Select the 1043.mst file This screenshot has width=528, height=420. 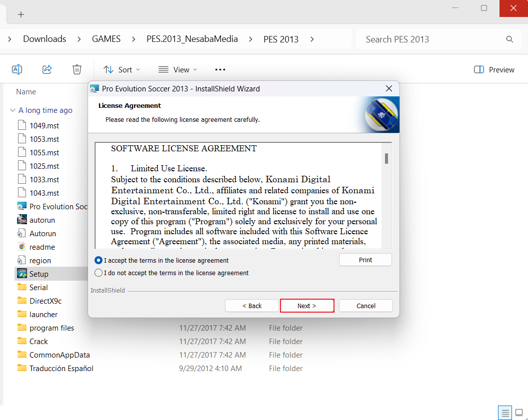44,193
